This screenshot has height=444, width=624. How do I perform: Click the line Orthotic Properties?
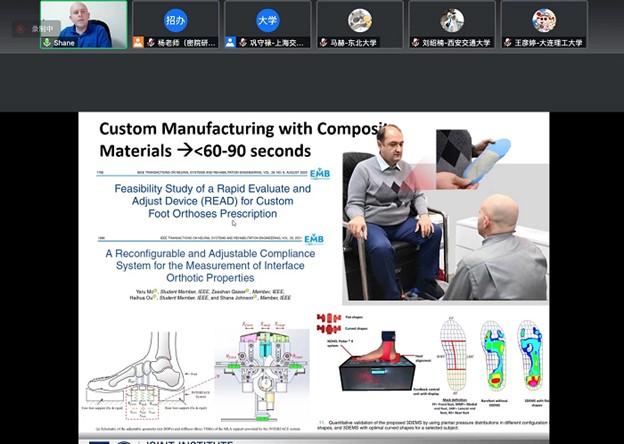click(x=210, y=278)
